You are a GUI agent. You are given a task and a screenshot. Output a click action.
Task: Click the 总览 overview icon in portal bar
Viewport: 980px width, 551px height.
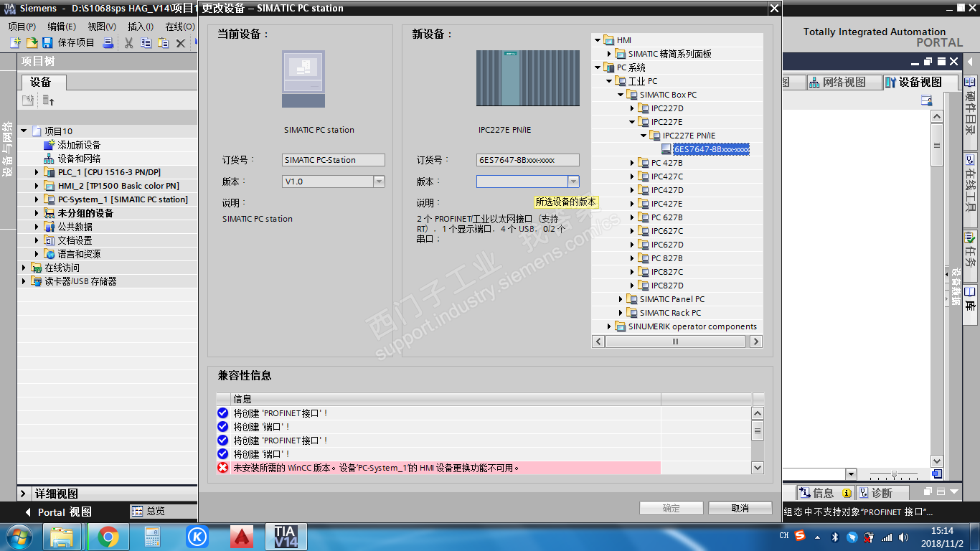click(138, 511)
